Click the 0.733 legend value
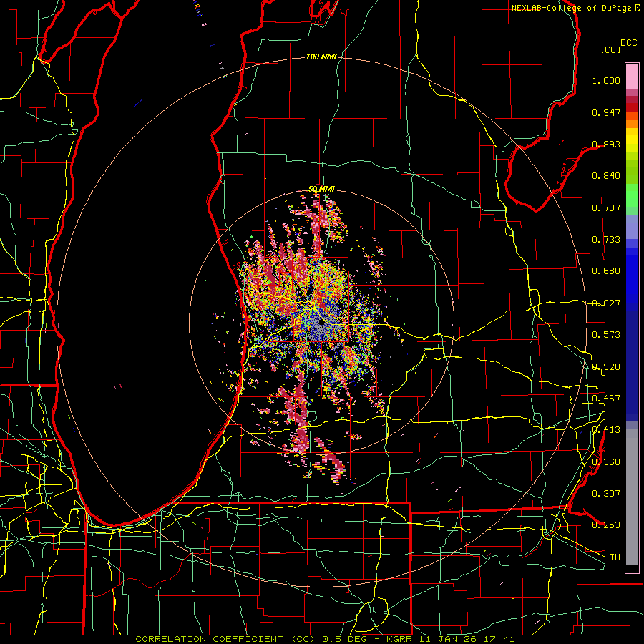Image resolution: width=644 pixels, height=644 pixels. click(x=606, y=240)
